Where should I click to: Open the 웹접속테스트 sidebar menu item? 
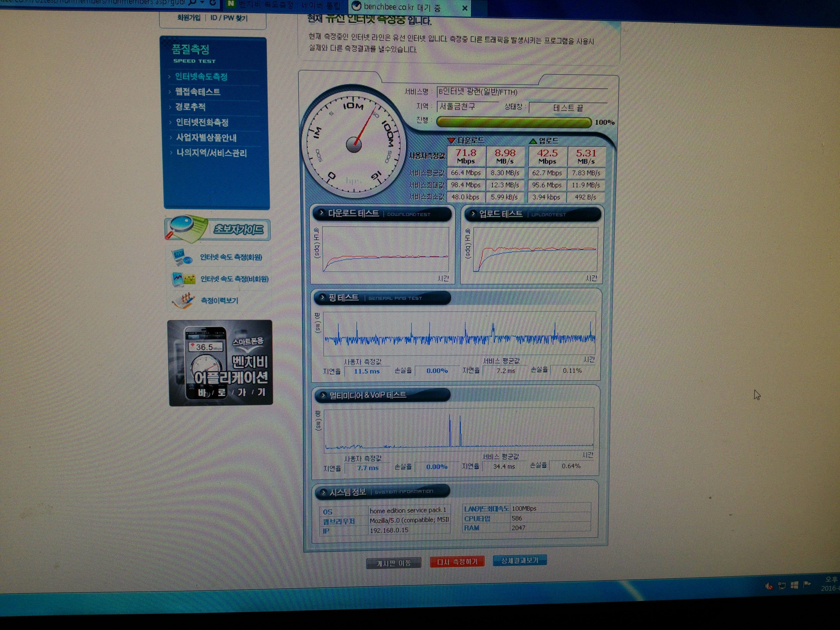pos(197,92)
